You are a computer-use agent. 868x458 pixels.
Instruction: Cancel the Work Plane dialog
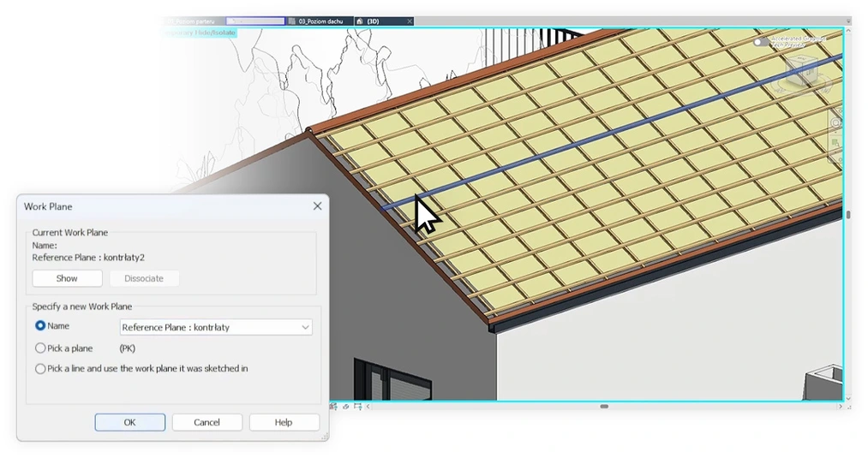pyautogui.click(x=207, y=422)
